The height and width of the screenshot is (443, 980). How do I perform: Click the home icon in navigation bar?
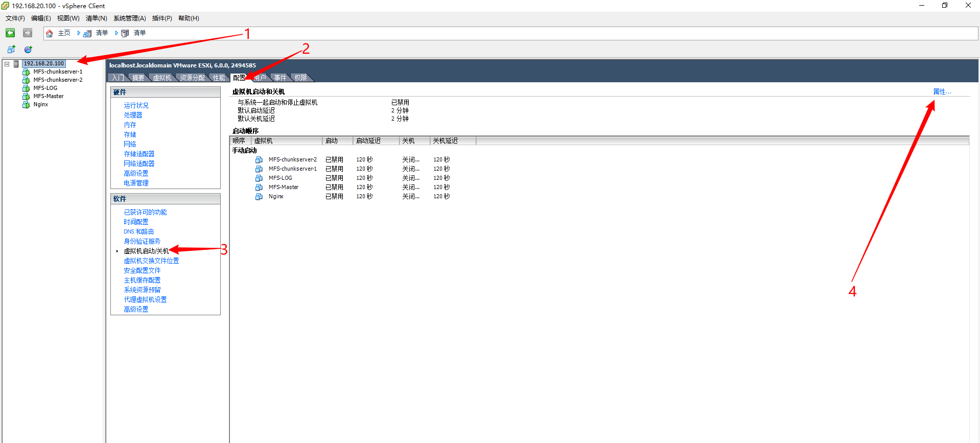tap(50, 33)
